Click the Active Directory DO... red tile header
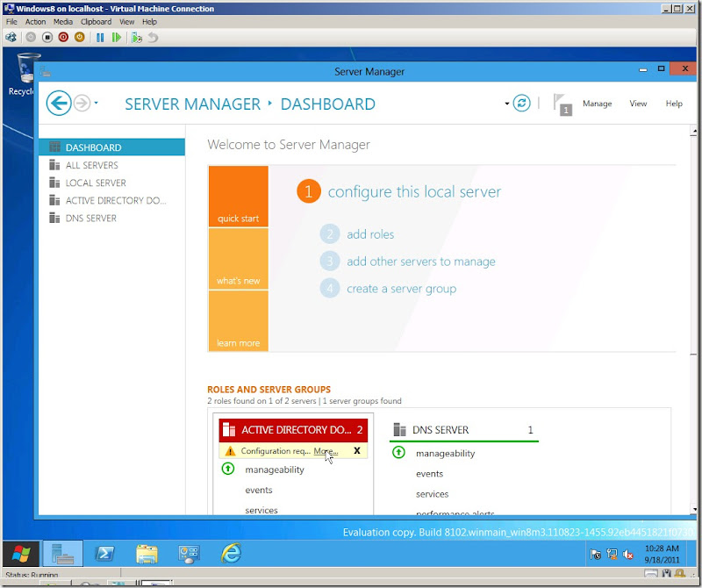Viewport: 702px width, 588px height. [293, 430]
